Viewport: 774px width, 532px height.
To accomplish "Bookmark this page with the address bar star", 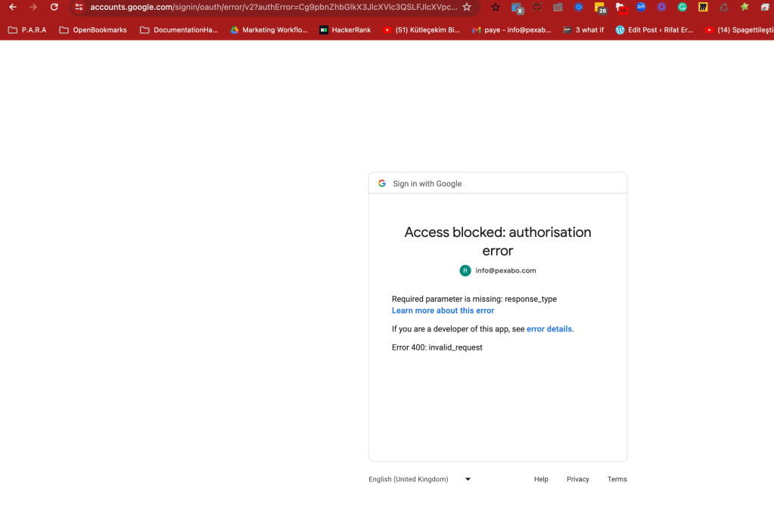I will tap(467, 7).
